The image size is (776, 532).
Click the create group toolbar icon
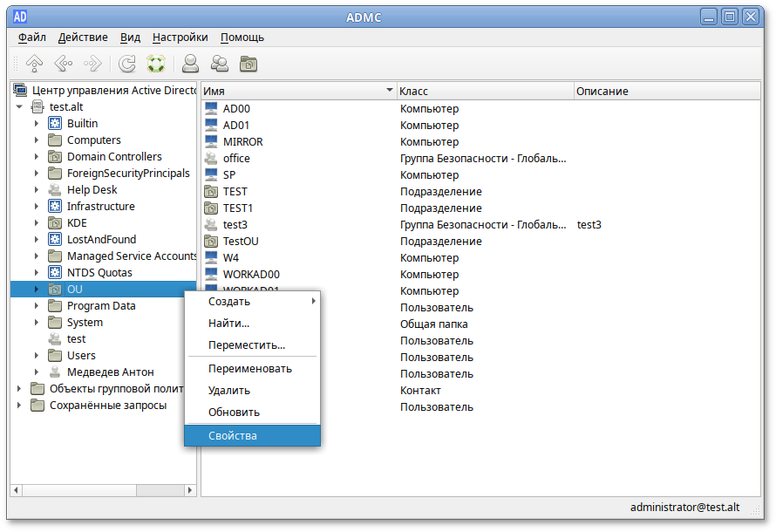pos(220,64)
